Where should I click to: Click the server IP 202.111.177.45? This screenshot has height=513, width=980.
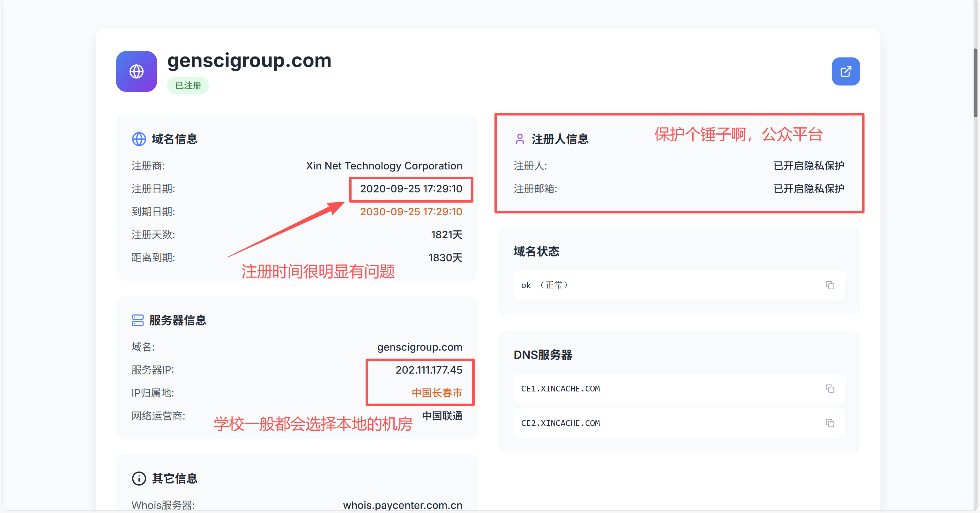(x=428, y=370)
